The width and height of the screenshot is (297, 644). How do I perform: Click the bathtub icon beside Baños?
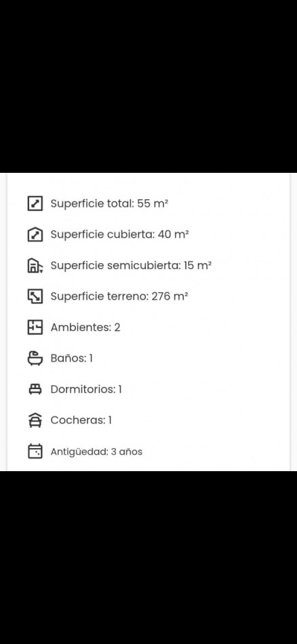pos(35,358)
